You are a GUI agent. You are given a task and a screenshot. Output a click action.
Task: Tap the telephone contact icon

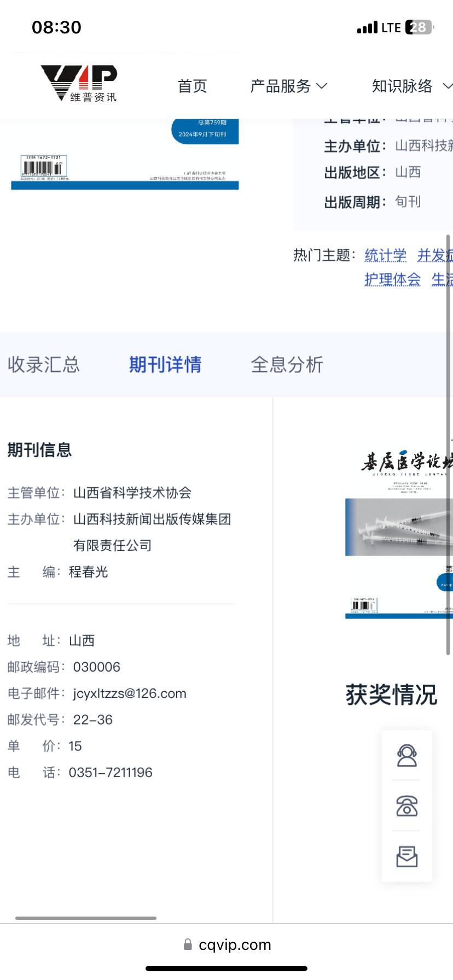tap(406, 806)
